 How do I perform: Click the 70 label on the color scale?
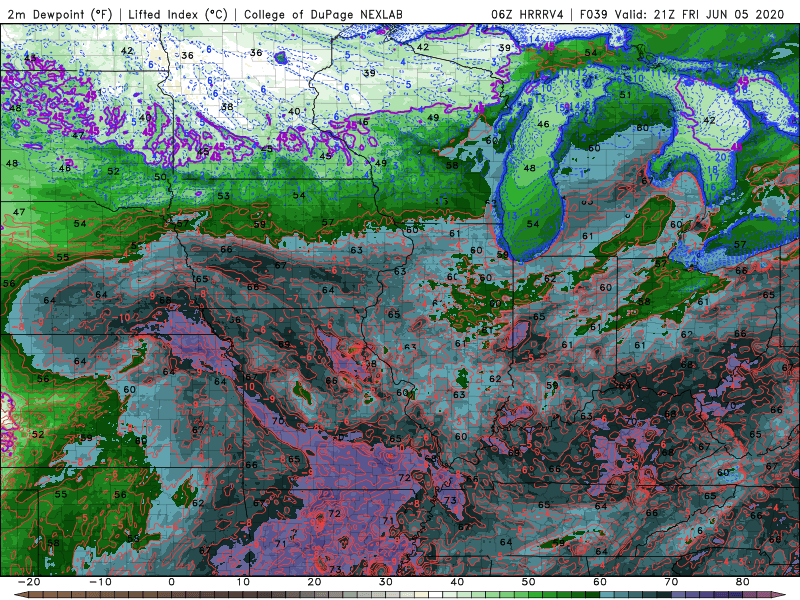pos(671,582)
